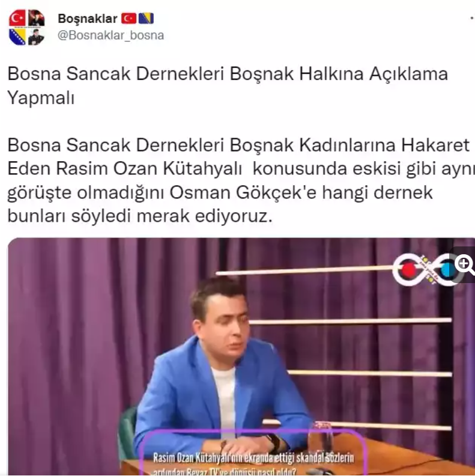Image resolution: width=475 pixels, height=476 pixels.
Task: Click bottom-right man photo in profile avatar
Action: pyautogui.click(x=37, y=37)
